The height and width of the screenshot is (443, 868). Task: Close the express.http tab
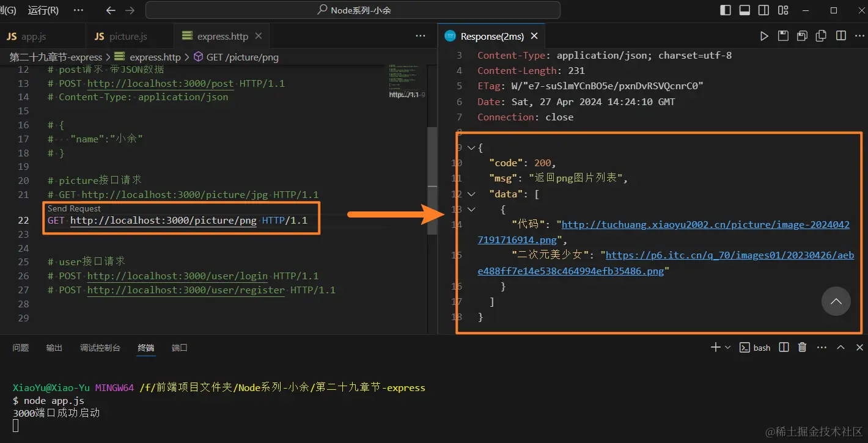[x=259, y=36]
